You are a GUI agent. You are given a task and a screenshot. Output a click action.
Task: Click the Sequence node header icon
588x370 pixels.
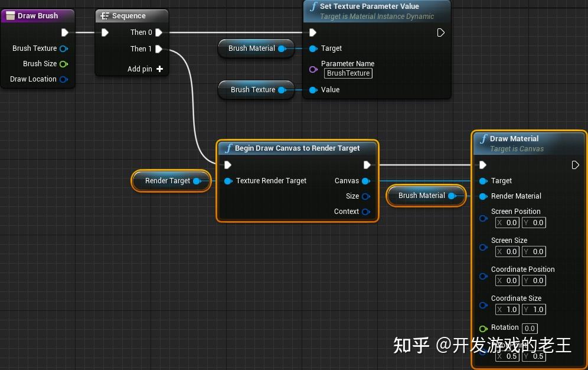106,15
